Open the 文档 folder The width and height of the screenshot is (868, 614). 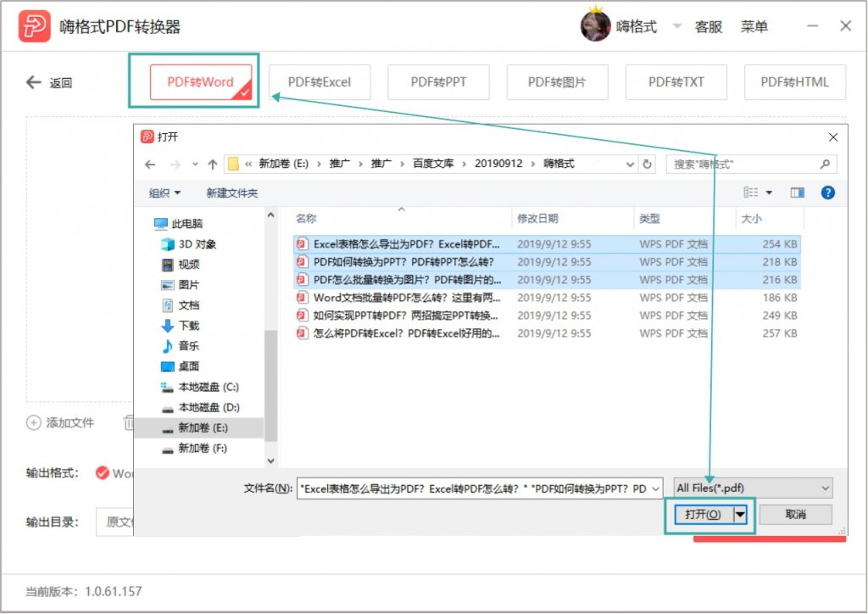point(180,305)
